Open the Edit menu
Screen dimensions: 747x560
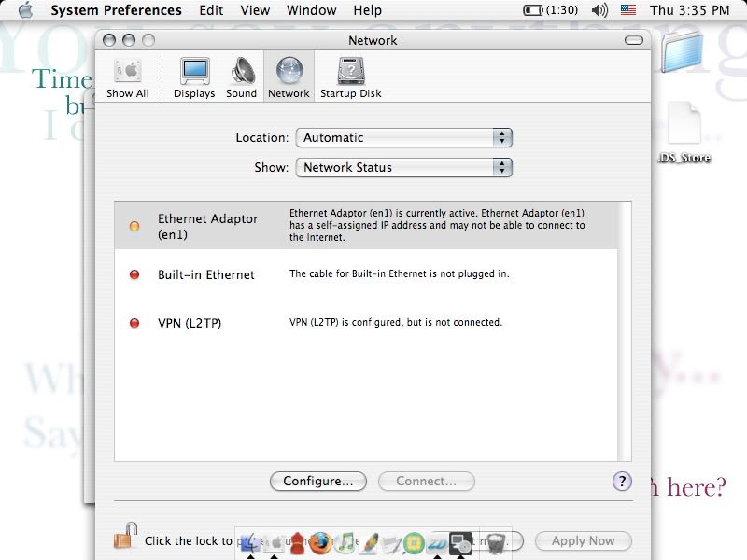point(211,10)
